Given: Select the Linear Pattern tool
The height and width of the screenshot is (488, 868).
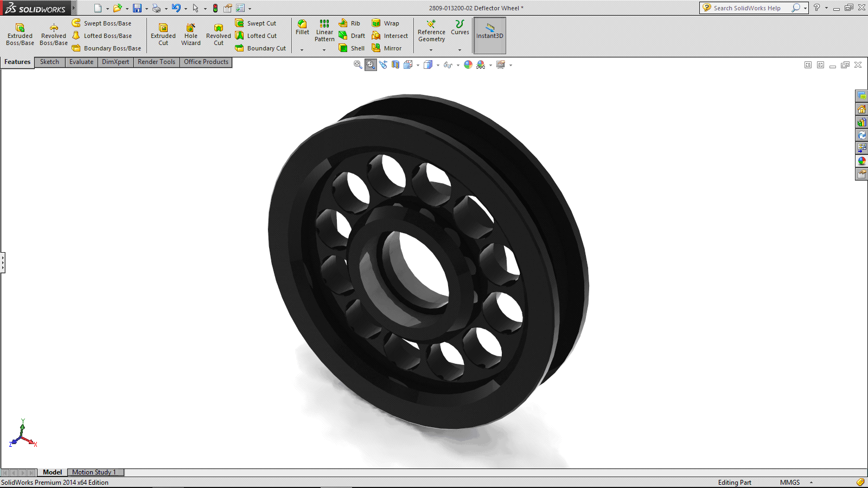Looking at the screenshot, I should point(324,31).
